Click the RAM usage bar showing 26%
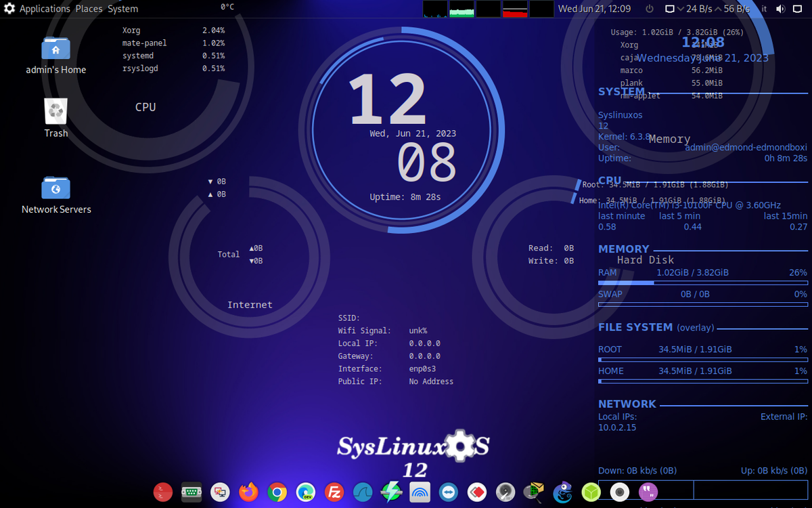The image size is (812, 508). pos(703,282)
